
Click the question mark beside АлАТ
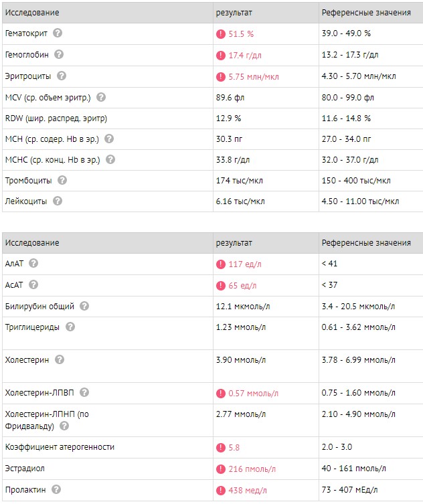click(33, 264)
